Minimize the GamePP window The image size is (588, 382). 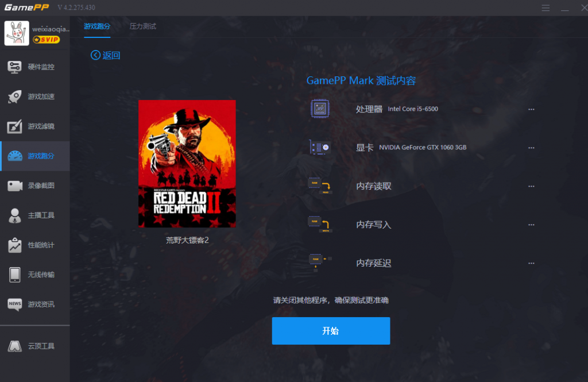tap(565, 8)
